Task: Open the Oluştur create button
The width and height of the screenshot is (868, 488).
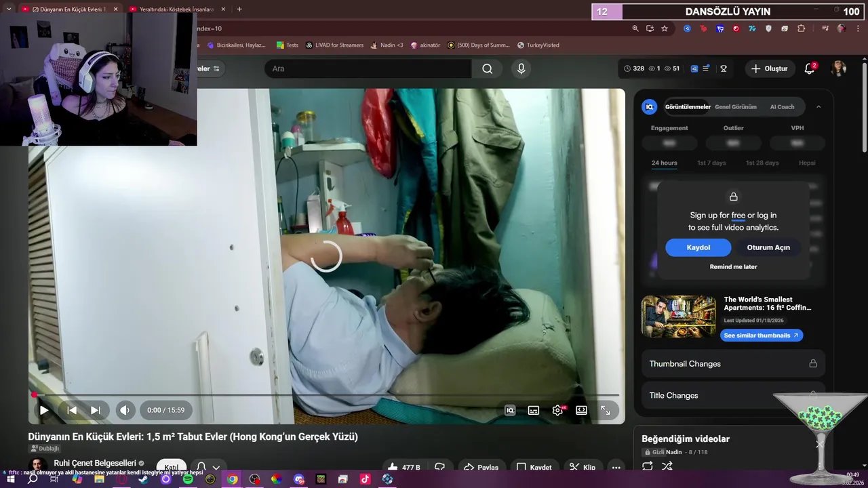Action: (769, 68)
